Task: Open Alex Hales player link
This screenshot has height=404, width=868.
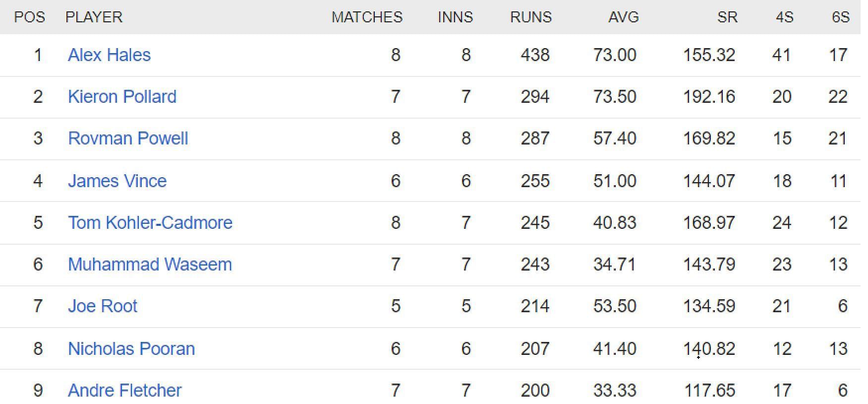Action: (x=109, y=55)
